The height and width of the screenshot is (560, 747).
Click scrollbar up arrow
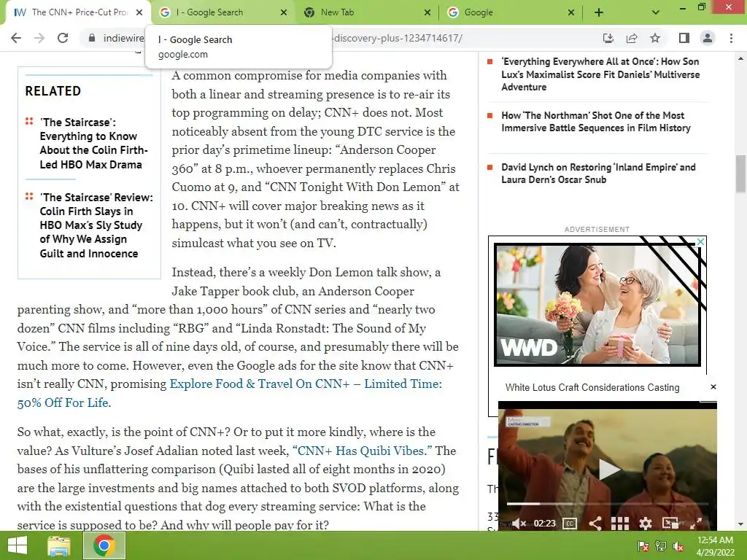[740, 58]
